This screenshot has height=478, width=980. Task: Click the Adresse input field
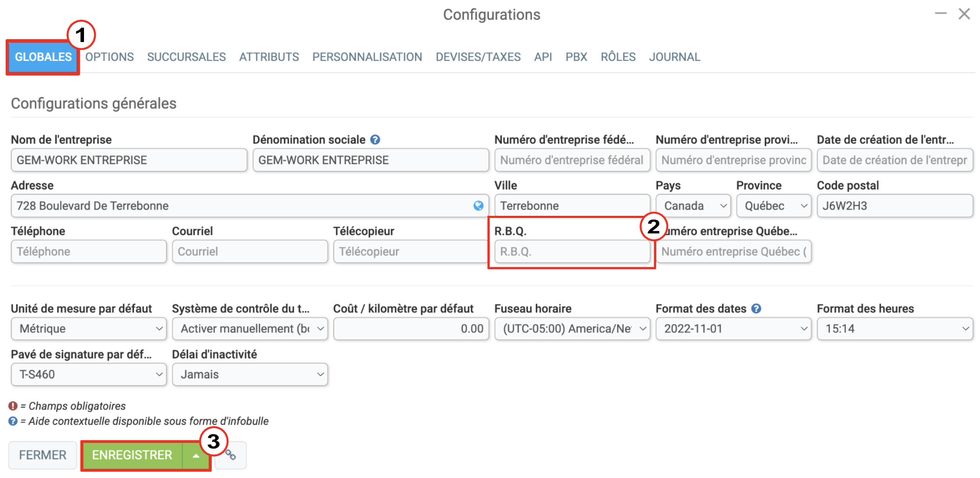(x=250, y=206)
